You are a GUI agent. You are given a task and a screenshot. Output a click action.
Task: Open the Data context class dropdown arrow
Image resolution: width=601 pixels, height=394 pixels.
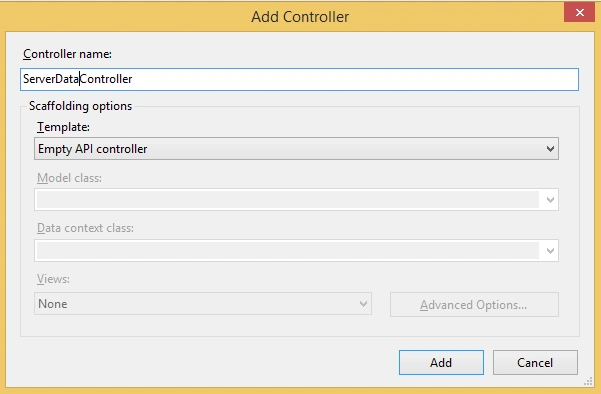tap(550, 251)
